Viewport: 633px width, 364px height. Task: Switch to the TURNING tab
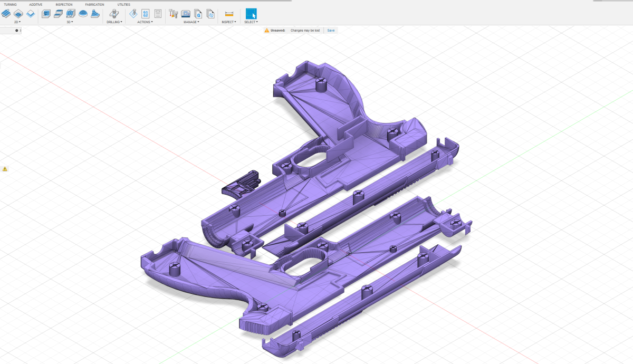[x=10, y=4]
